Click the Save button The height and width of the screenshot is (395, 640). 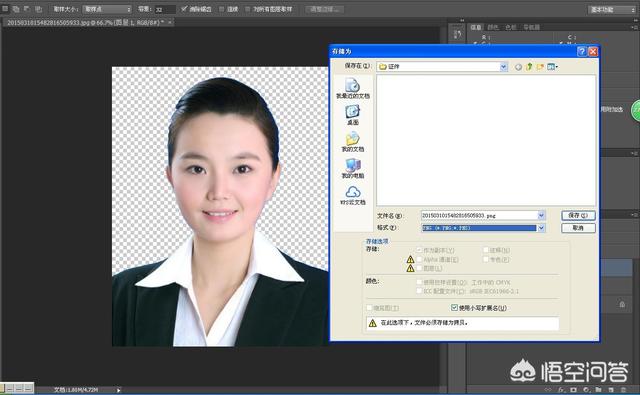click(578, 215)
